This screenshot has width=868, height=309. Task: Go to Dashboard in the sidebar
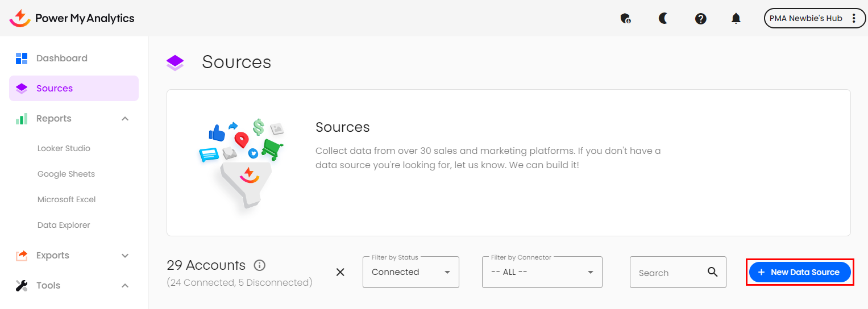click(61, 58)
